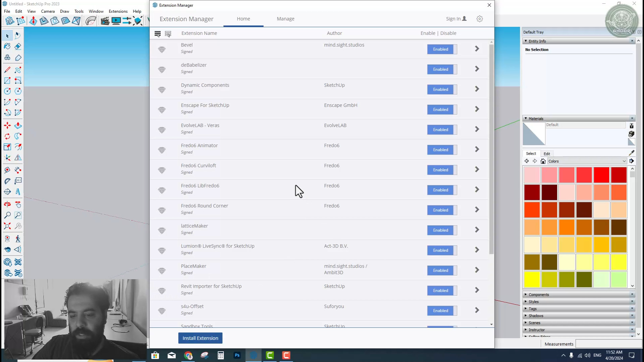Select the Line pencil tool
This screenshot has height=362, width=644.
click(7, 70)
